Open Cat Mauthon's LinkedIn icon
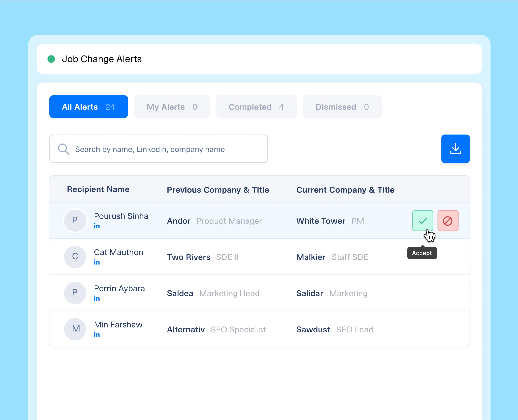This screenshot has width=518, height=420. (97, 262)
